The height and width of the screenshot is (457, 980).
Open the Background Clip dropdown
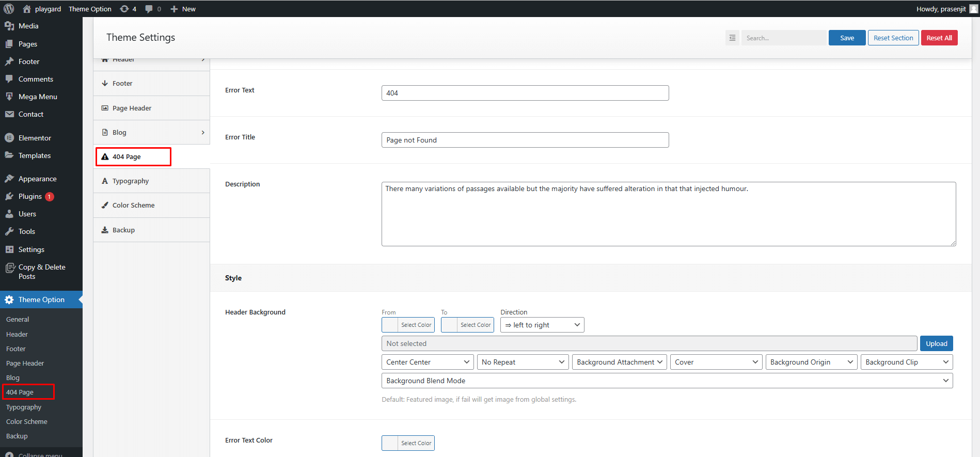[x=907, y=362]
